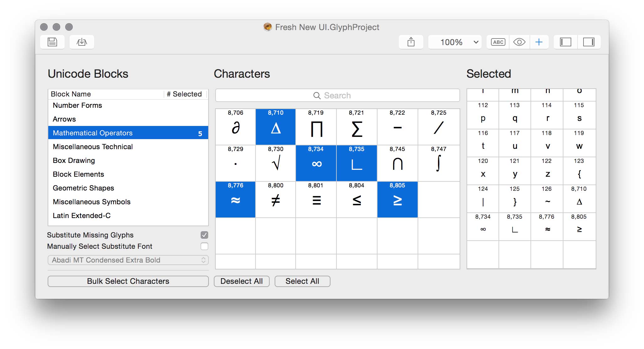
Task: Toggle the eye preview icon
Action: 519,42
